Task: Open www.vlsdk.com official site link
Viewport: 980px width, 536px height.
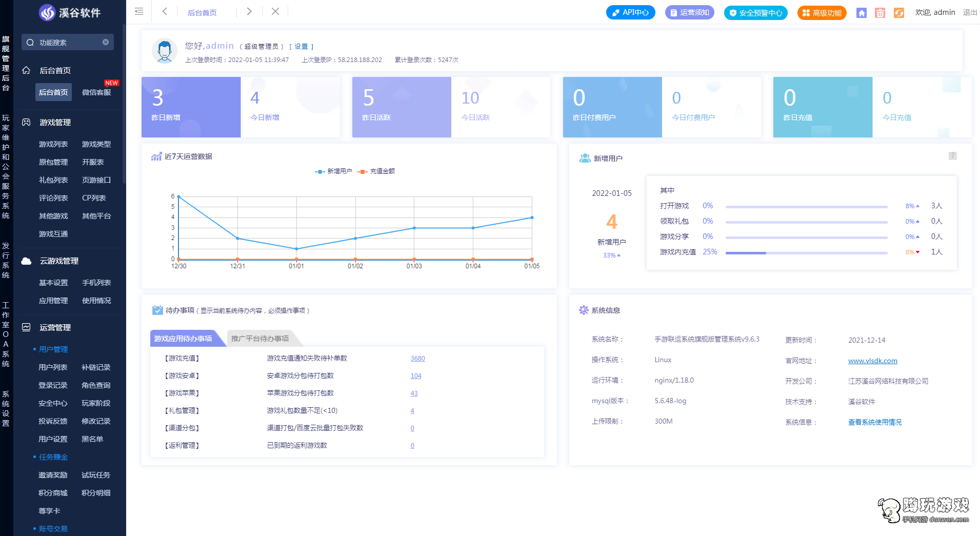Action: (x=872, y=361)
